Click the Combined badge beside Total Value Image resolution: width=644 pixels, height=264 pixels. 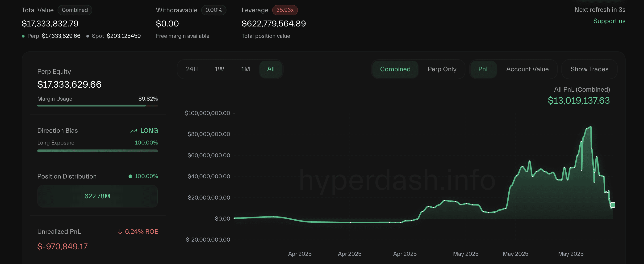(x=75, y=10)
